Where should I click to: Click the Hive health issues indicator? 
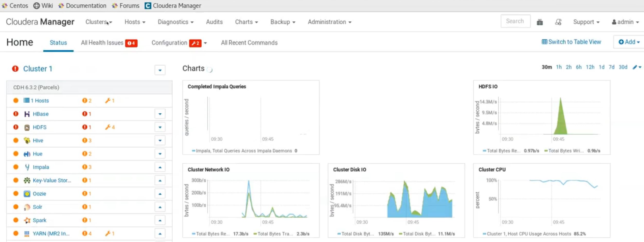[x=87, y=140]
